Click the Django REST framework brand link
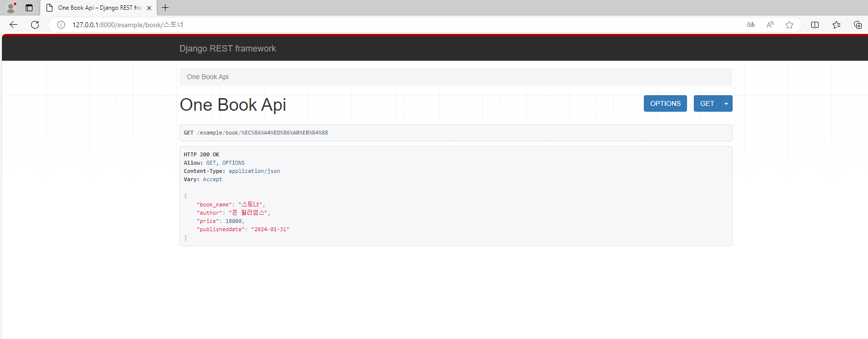This screenshot has height=339, width=868. [228, 49]
